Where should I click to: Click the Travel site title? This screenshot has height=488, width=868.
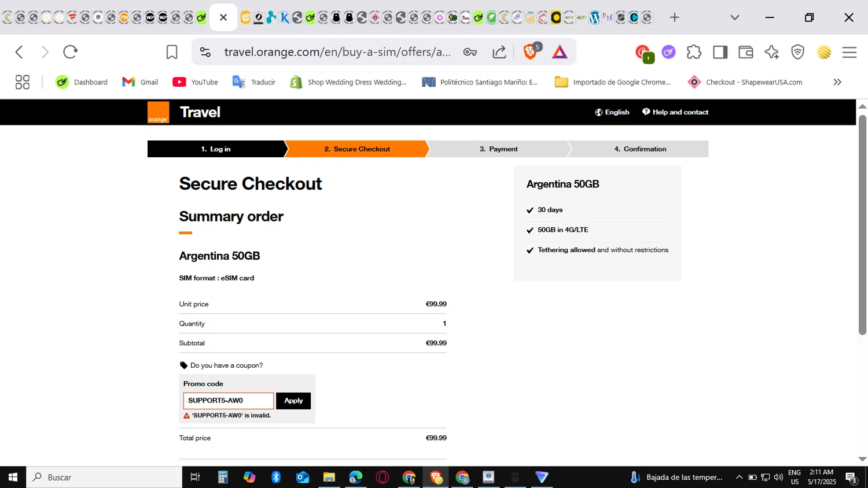point(200,112)
